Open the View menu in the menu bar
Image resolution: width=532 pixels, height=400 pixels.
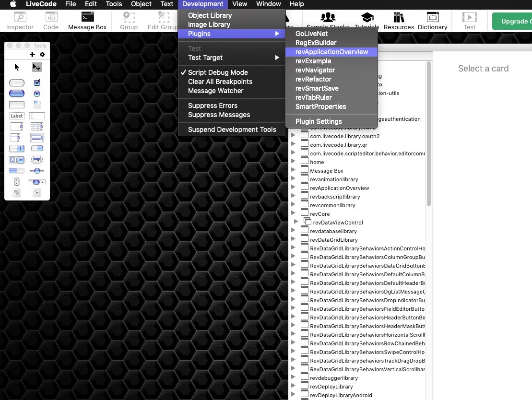pyautogui.click(x=239, y=4)
